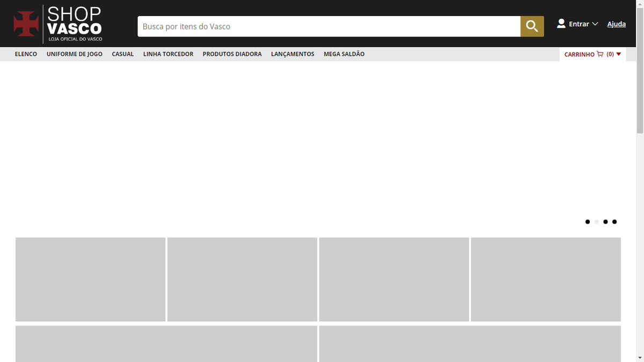Click the scrollbar down arrow
The image size is (644, 362).
[640, 358]
